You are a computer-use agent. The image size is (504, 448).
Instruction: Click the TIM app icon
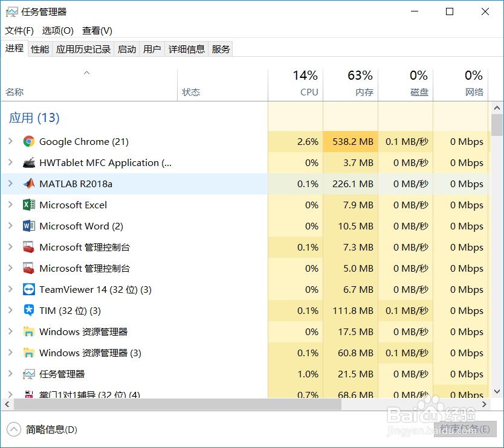pyautogui.click(x=28, y=311)
